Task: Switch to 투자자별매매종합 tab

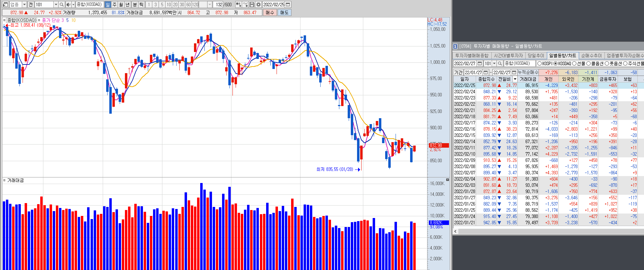Action: 472,55
